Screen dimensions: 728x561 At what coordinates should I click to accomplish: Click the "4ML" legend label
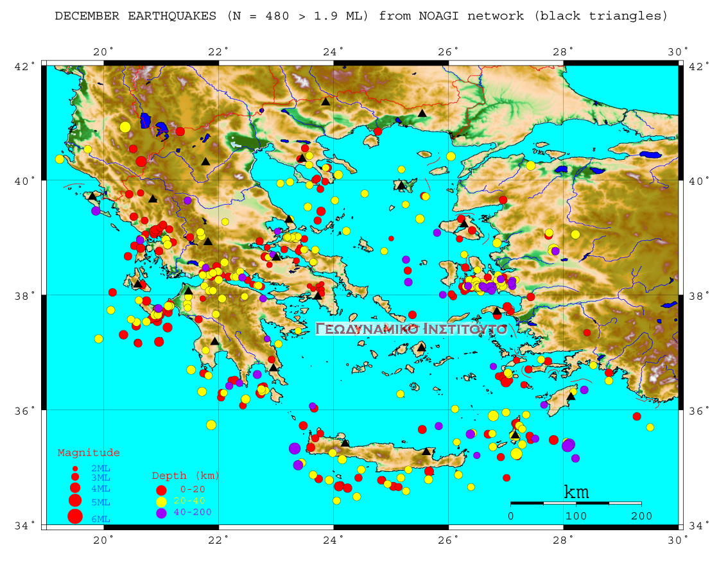(x=101, y=489)
